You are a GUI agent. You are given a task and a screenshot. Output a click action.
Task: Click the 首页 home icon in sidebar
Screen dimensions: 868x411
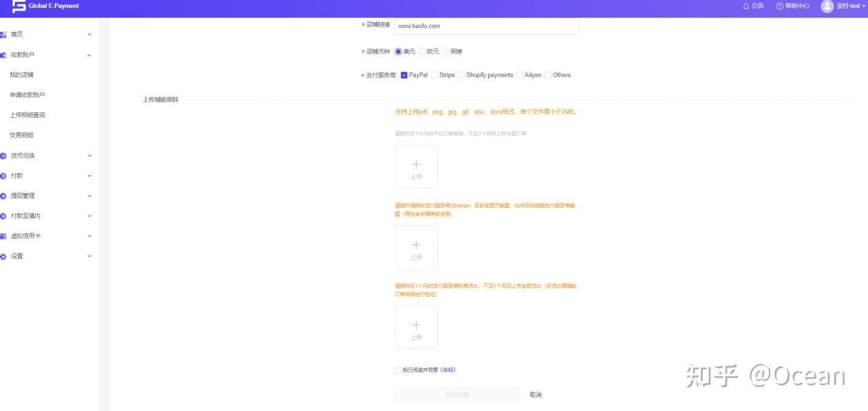click(x=5, y=35)
